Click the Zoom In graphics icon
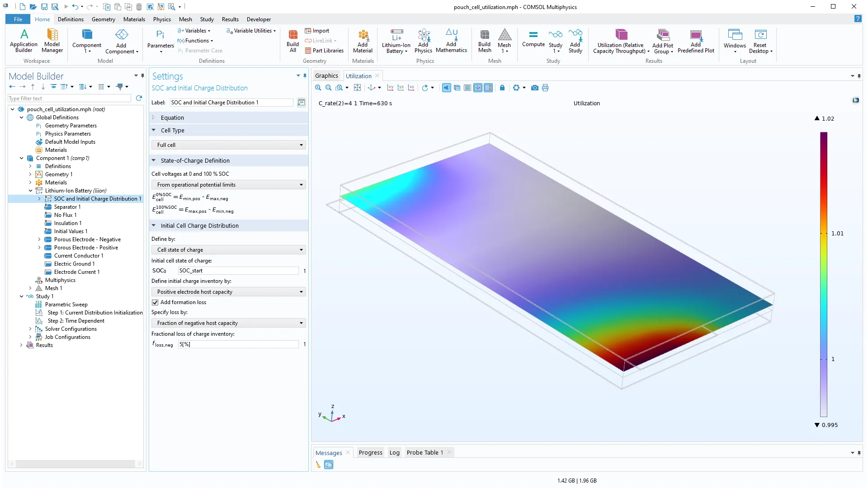 318,88
